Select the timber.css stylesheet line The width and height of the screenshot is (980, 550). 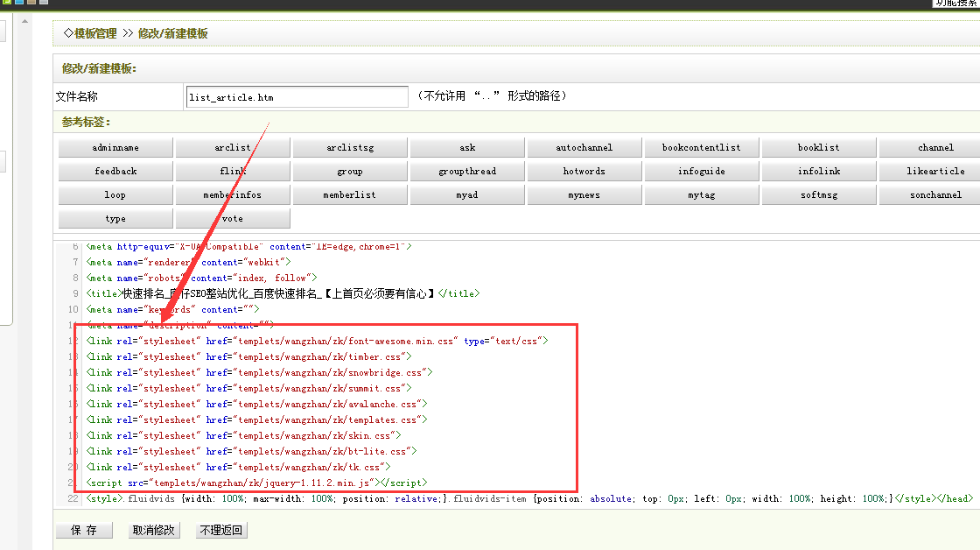tap(249, 356)
